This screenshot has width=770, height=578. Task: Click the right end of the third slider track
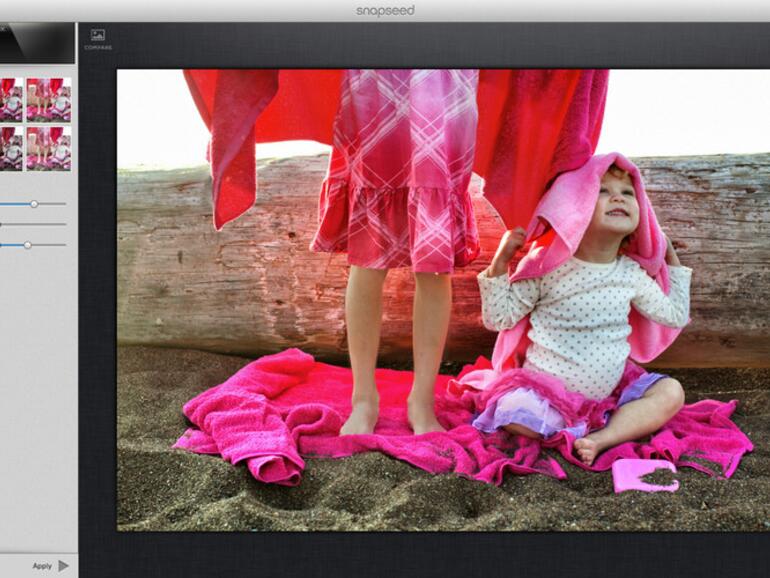62,244
